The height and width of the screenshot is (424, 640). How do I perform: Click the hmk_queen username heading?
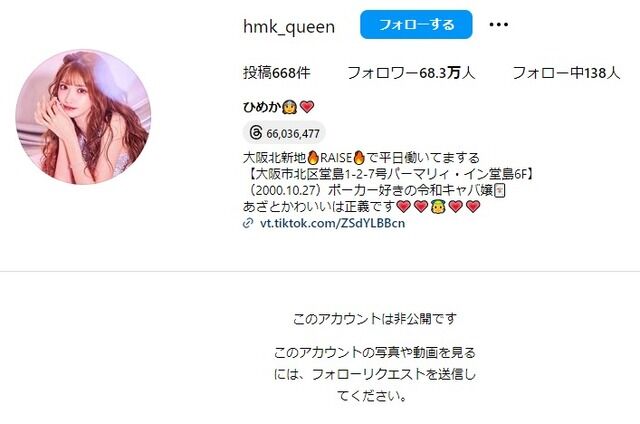pyautogui.click(x=289, y=27)
